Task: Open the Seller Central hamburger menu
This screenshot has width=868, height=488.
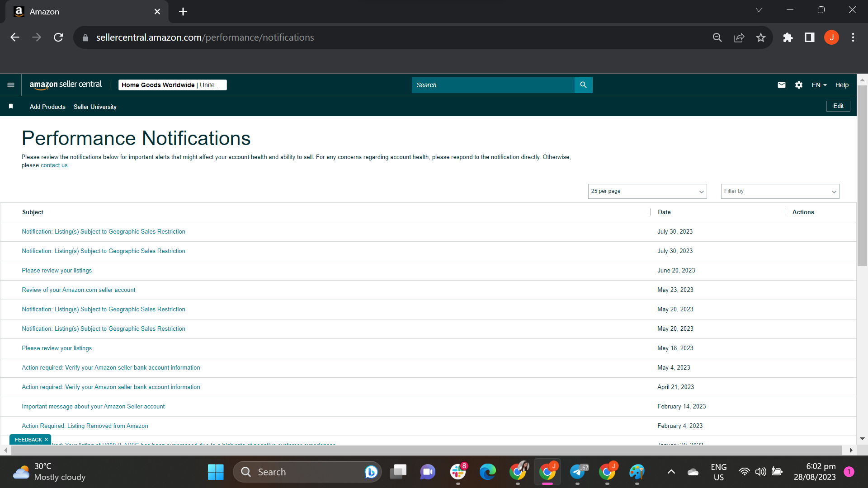Action: point(11,85)
